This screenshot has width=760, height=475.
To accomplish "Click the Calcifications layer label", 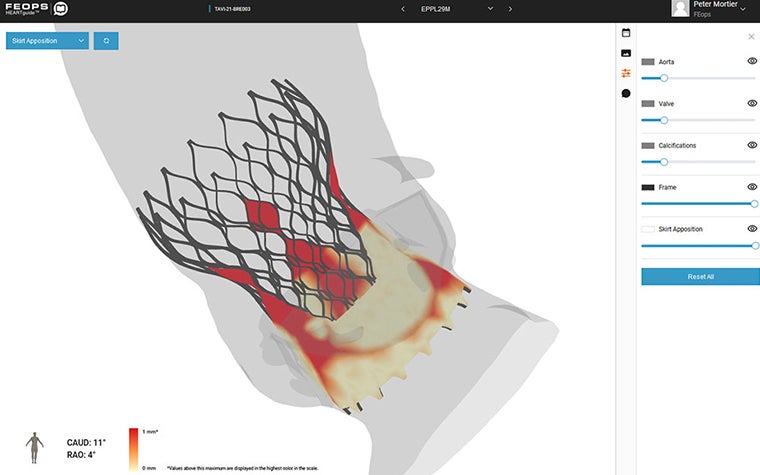I will pyautogui.click(x=677, y=145).
